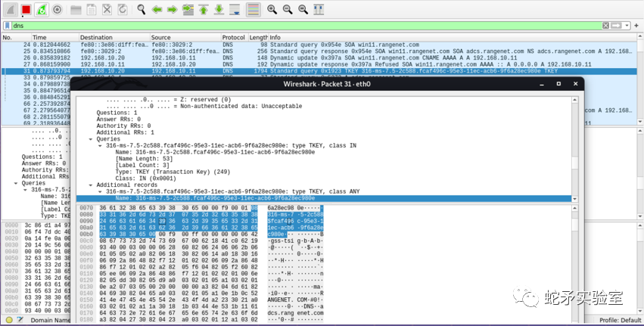Go forward in packet history

click(173, 9)
